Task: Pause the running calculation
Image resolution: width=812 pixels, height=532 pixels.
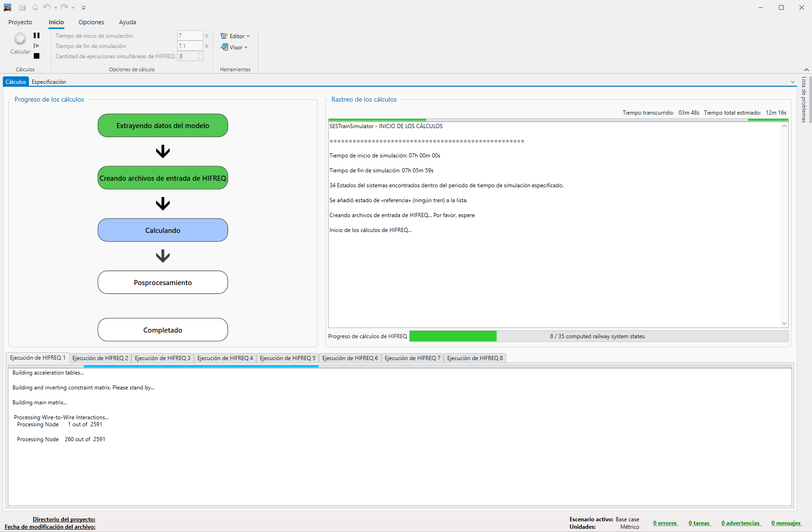Action: (36, 35)
